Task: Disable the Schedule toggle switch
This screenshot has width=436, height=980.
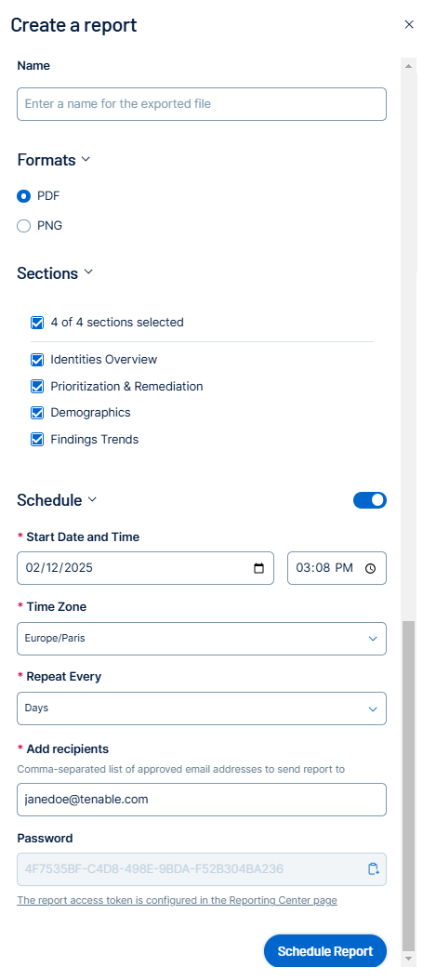Action: 370,500
